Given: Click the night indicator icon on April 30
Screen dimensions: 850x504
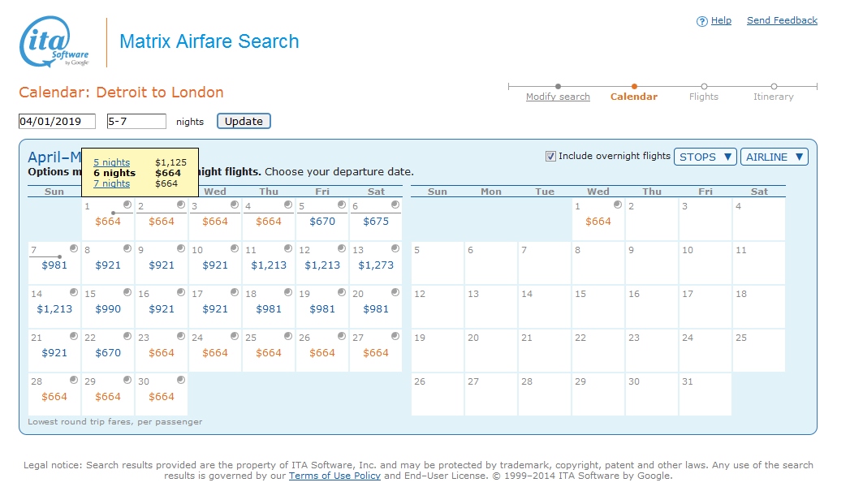Looking at the screenshot, I should click(x=181, y=380).
